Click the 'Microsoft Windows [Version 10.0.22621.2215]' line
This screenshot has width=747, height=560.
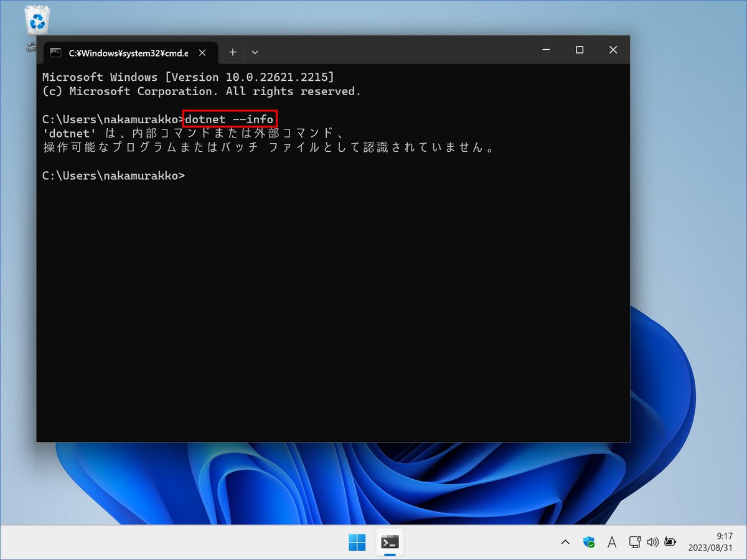tap(188, 77)
